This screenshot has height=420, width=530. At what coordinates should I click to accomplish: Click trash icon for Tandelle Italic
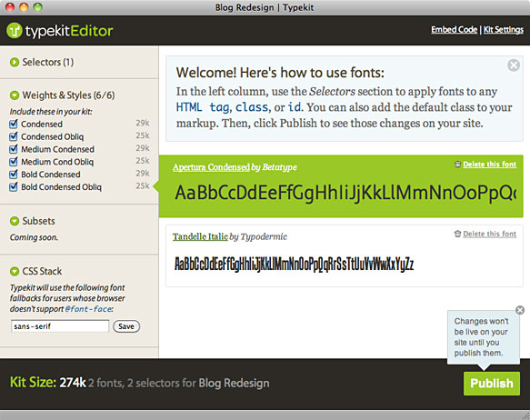pyautogui.click(x=457, y=234)
